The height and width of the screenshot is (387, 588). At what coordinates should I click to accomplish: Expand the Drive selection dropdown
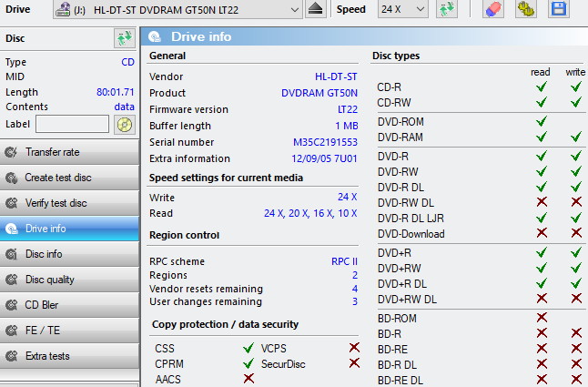click(293, 9)
